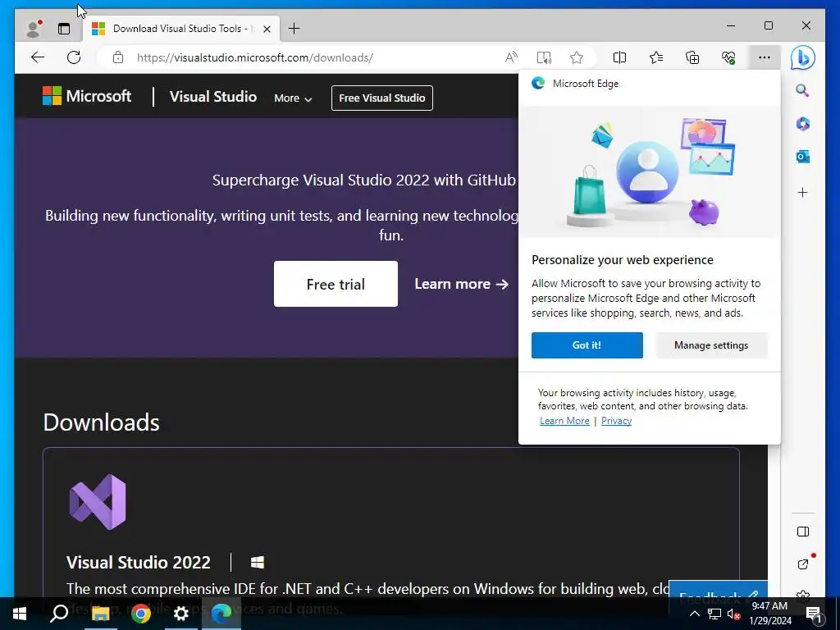Open network status tray icon
840x630 pixels.
[714, 614]
